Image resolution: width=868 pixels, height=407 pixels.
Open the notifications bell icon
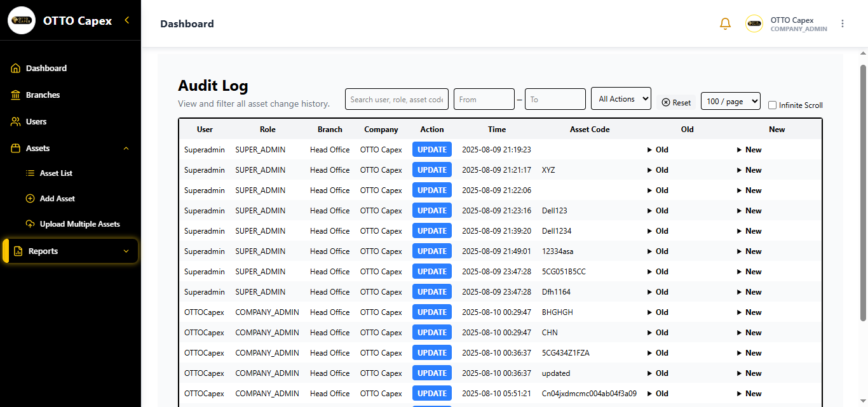725,23
